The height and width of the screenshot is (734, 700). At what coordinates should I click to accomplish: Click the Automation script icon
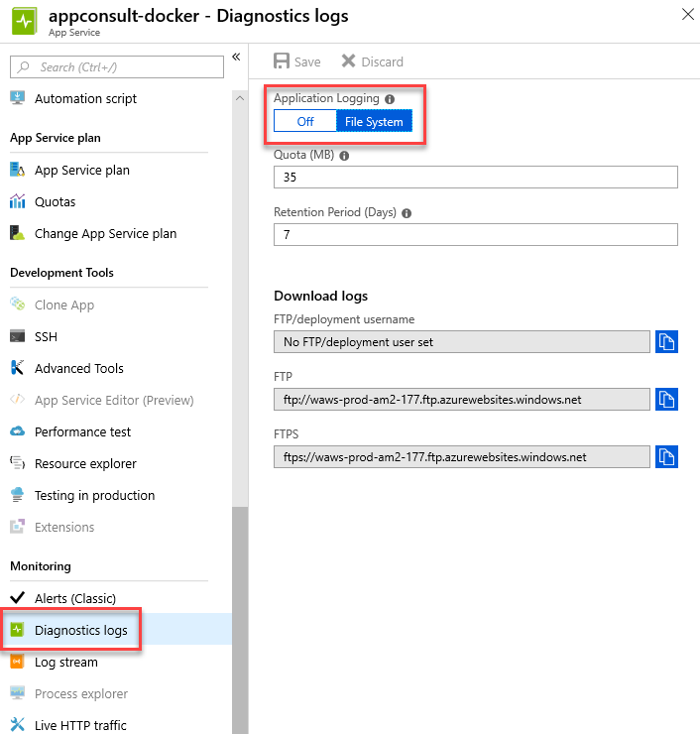(17, 98)
